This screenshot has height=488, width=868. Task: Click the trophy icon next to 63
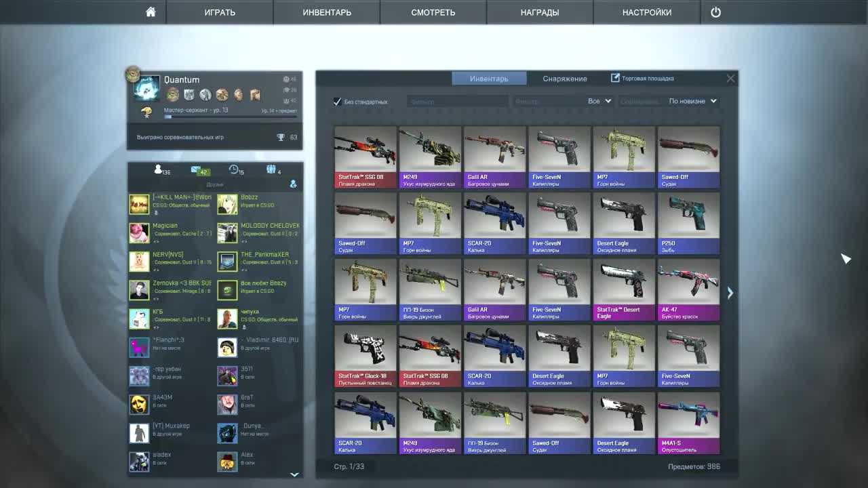(280, 137)
